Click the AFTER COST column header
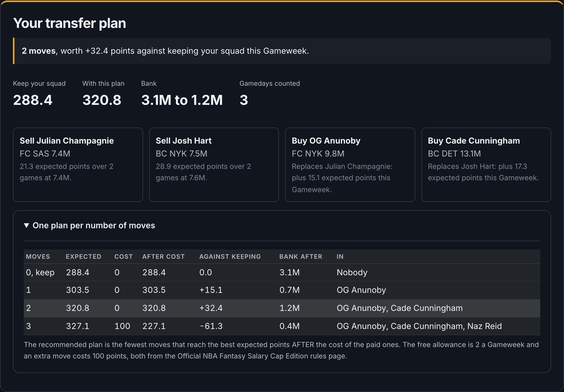 tap(163, 256)
